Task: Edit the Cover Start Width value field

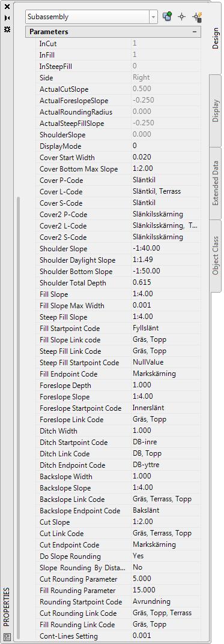Action: coord(166,157)
